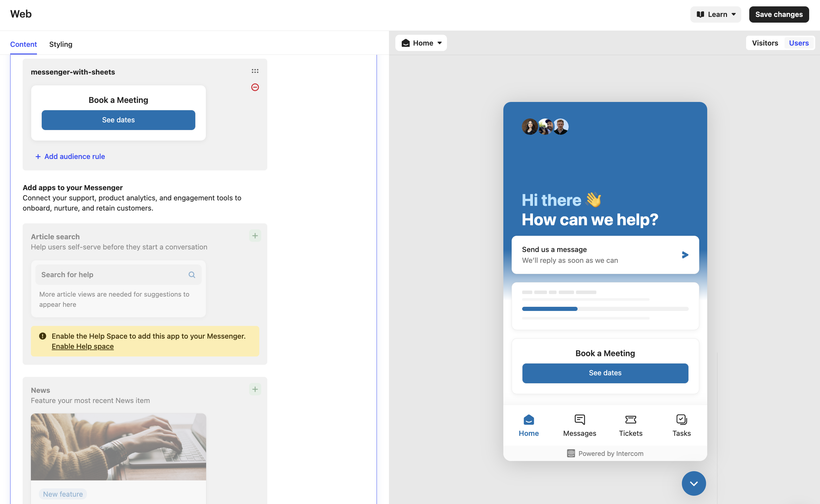Expand Article search app by clicking plus icon
Screen dimensions: 820x504
(x=254, y=235)
